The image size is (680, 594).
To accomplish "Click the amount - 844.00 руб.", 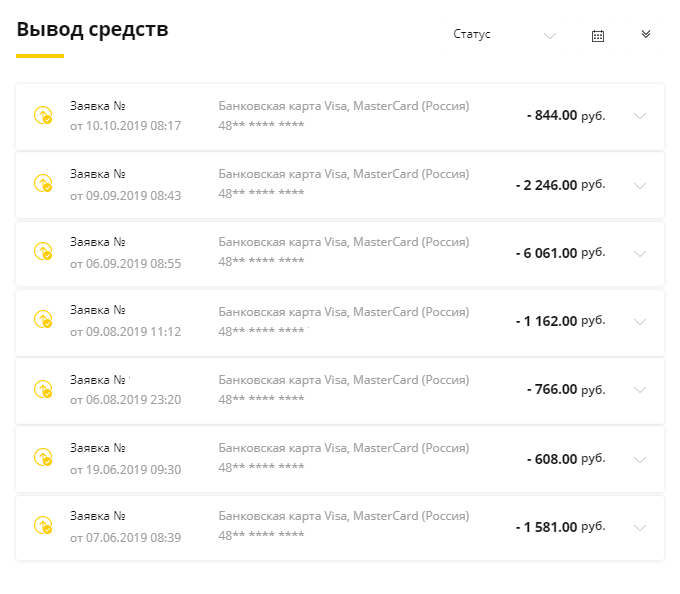I will [566, 115].
